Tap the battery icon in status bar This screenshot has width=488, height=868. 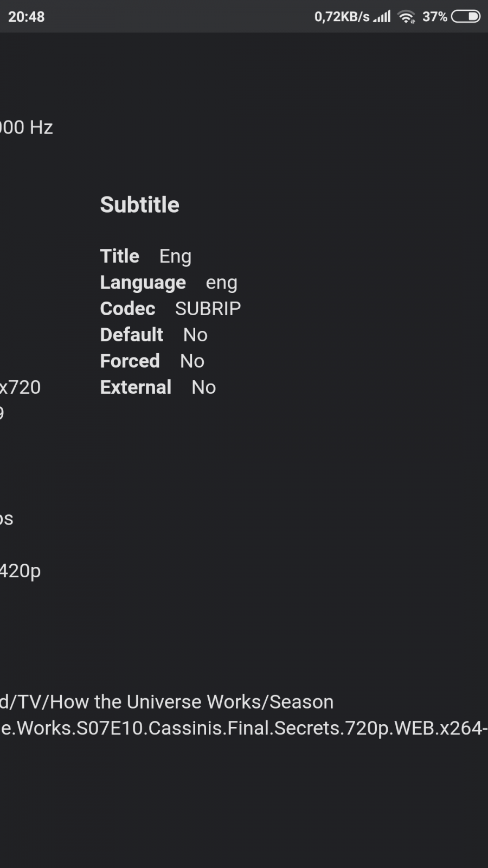click(x=466, y=17)
